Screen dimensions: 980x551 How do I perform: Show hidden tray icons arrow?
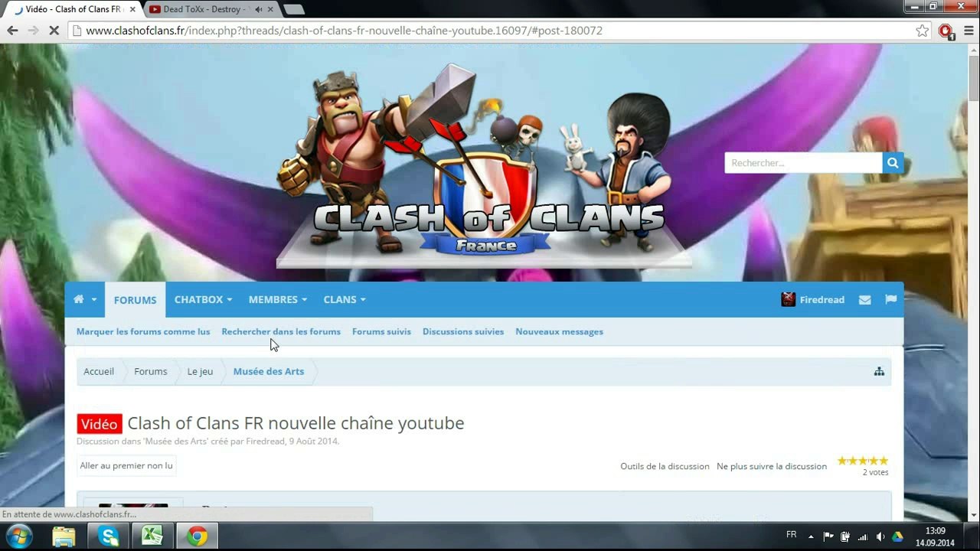(x=811, y=536)
